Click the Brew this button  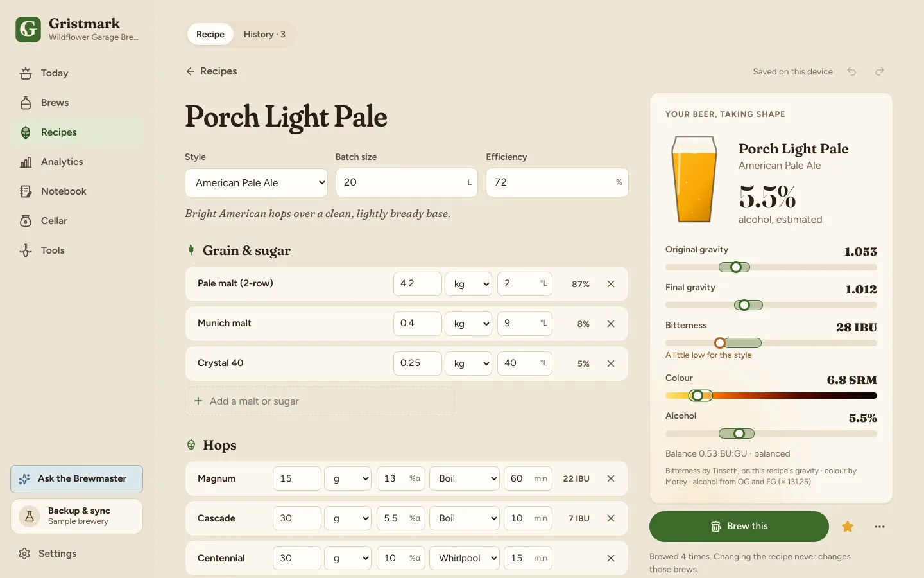click(739, 527)
